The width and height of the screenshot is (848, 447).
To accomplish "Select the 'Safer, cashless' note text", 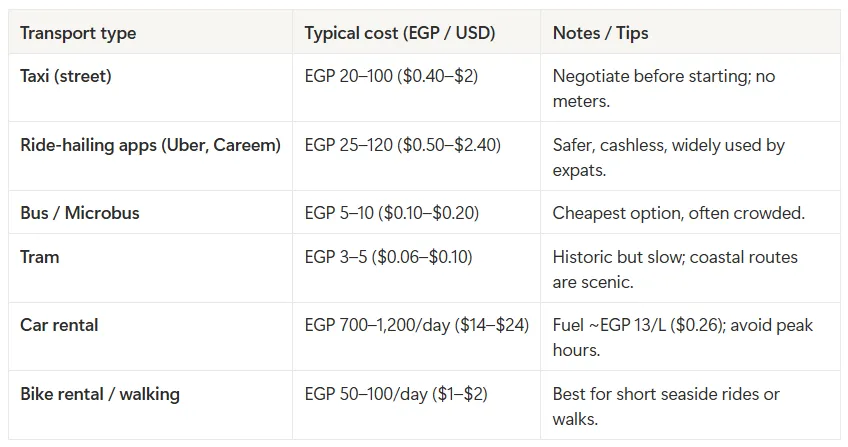I will 668,157.
